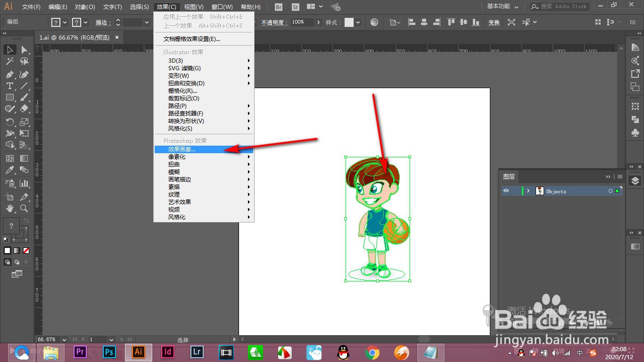This screenshot has height=362, width=644.
Task: Set fill to None (red slash)
Action: pos(26,251)
